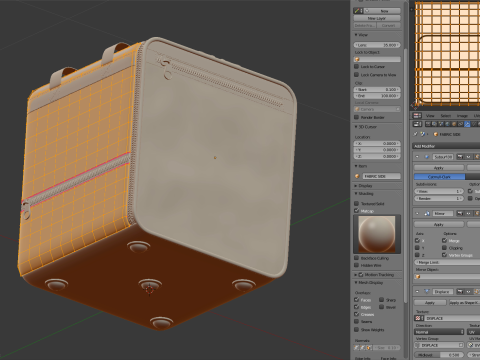Collapse the Mesh Display panel
This screenshot has height=360, width=480.
click(x=356, y=283)
